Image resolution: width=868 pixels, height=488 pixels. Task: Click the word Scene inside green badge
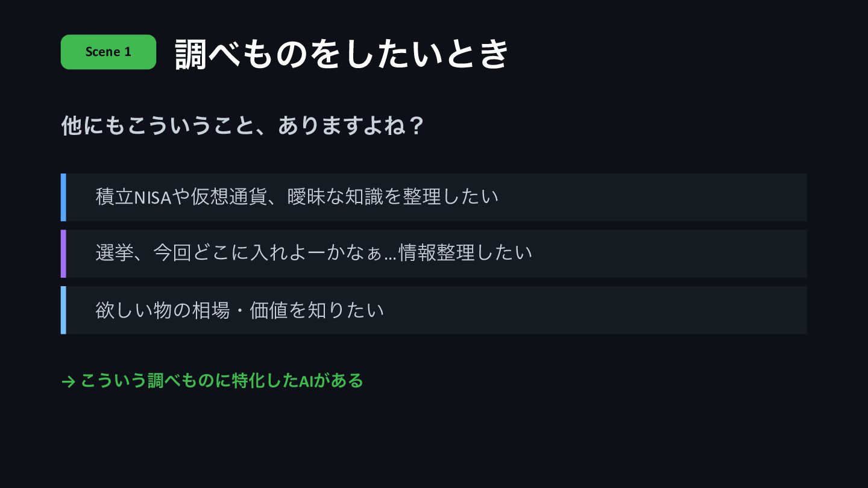(x=103, y=52)
